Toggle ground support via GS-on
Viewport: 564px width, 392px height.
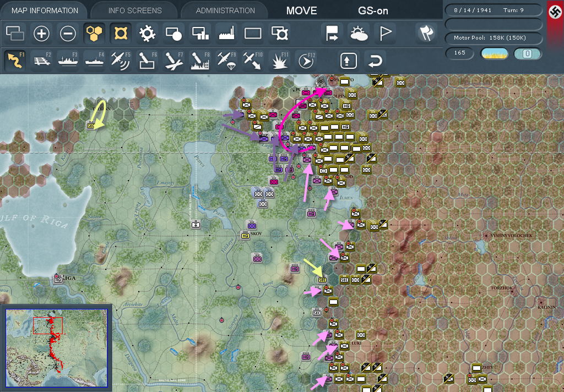(x=373, y=11)
